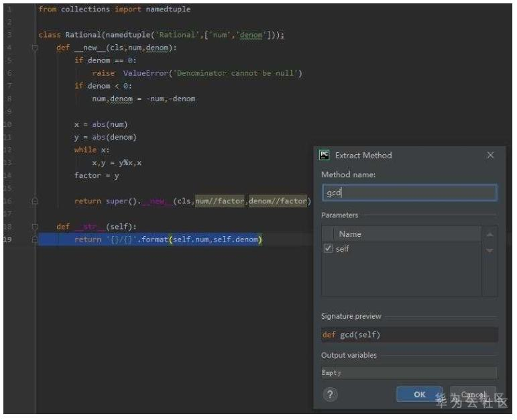
Task: Click the Output variables field showing 'Empty'
Action: (409, 373)
